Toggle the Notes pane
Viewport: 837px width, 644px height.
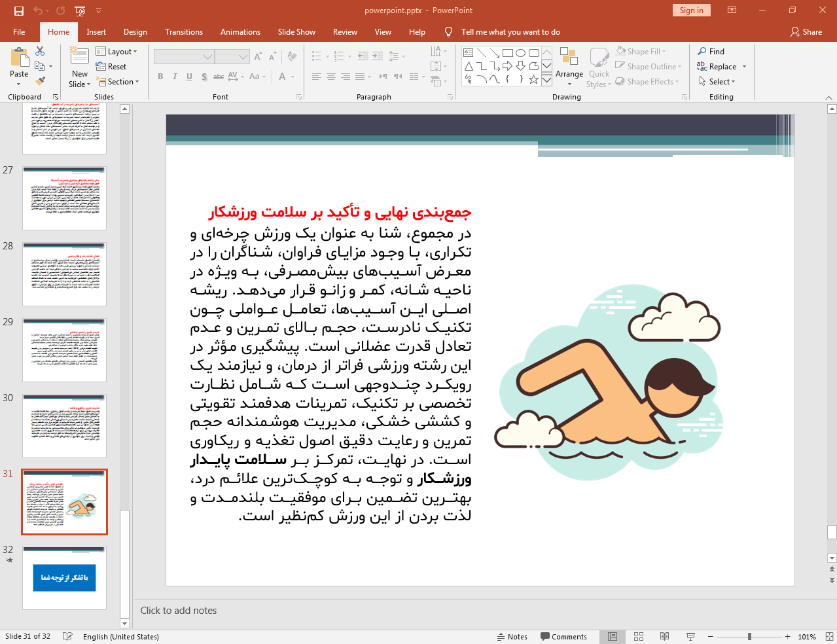[x=512, y=636]
